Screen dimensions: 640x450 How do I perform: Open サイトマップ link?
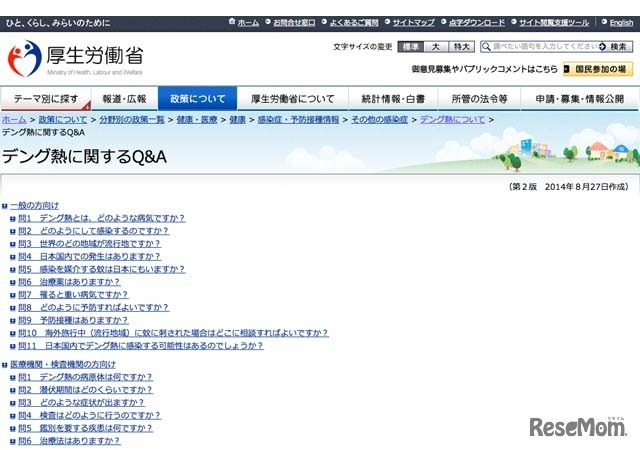[413, 23]
